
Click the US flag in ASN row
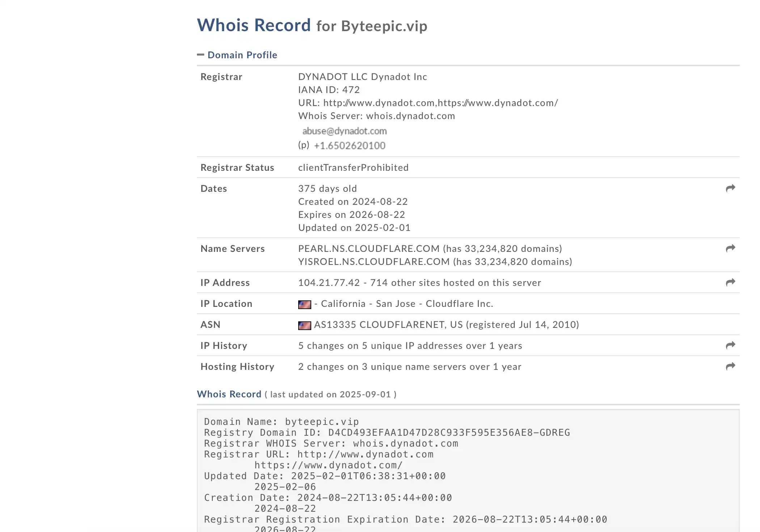(x=304, y=325)
